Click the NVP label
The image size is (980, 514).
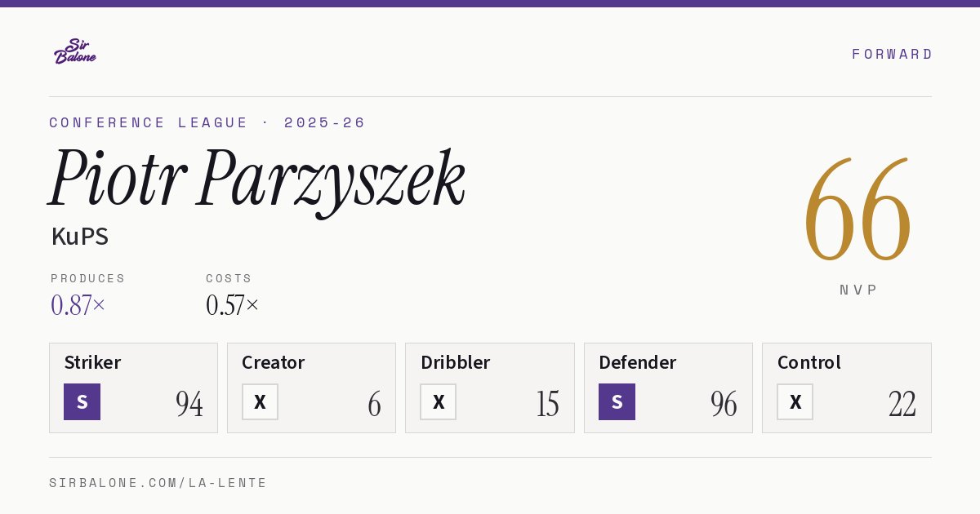click(x=859, y=290)
